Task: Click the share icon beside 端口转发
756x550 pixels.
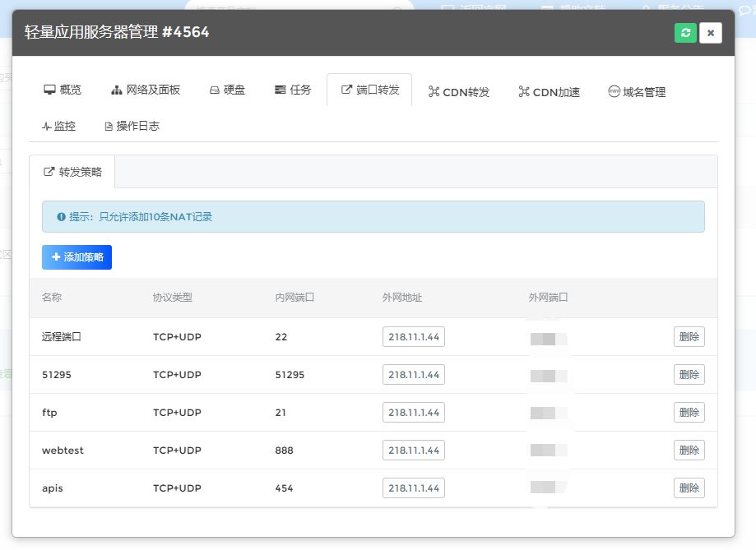Action: point(346,90)
